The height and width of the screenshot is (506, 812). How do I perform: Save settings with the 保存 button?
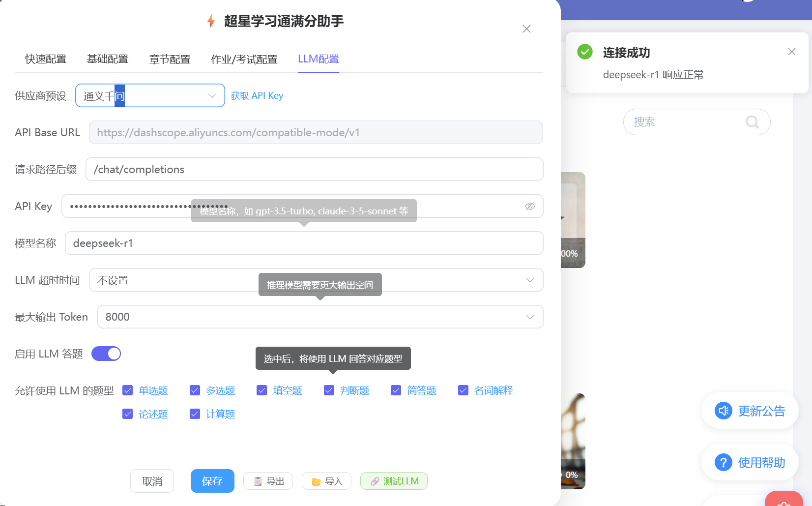(x=212, y=481)
